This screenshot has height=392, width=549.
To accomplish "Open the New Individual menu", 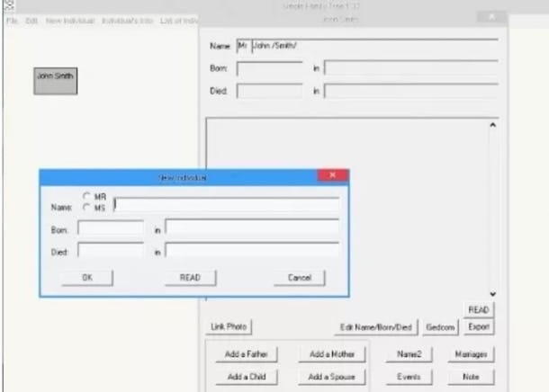I will pos(68,19).
